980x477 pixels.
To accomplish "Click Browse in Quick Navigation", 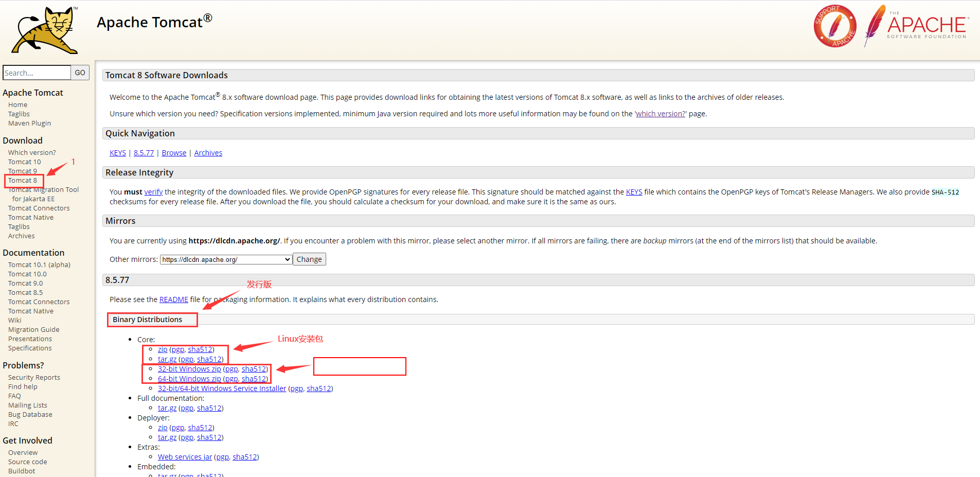I will point(174,153).
